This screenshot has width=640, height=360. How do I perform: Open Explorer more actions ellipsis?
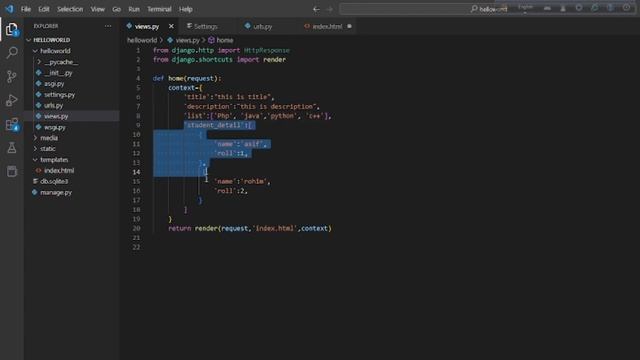pos(108,26)
